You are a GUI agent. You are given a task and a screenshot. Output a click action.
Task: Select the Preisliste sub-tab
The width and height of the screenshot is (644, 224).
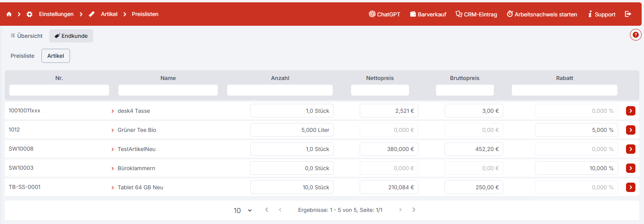click(22, 56)
